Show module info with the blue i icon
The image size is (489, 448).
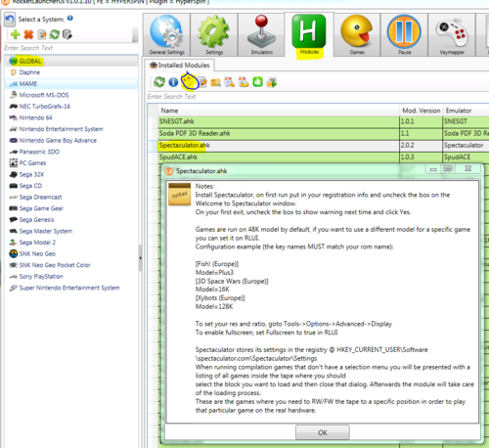(x=173, y=82)
